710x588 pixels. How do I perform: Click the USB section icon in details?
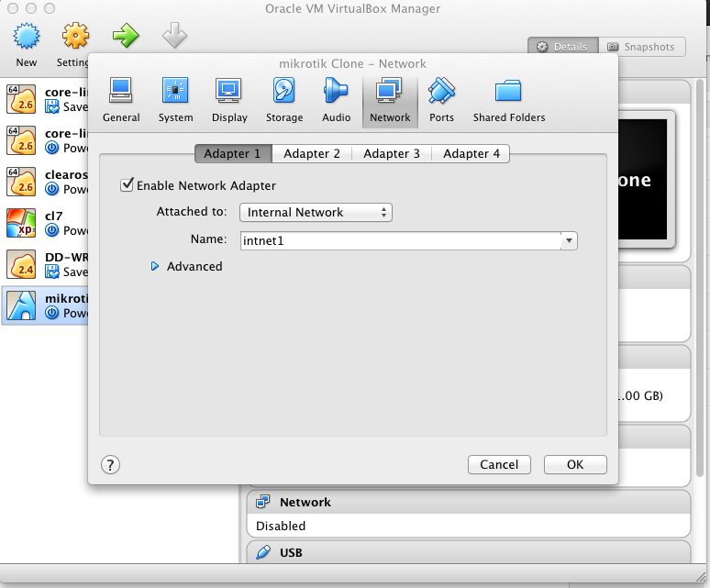[x=262, y=552]
